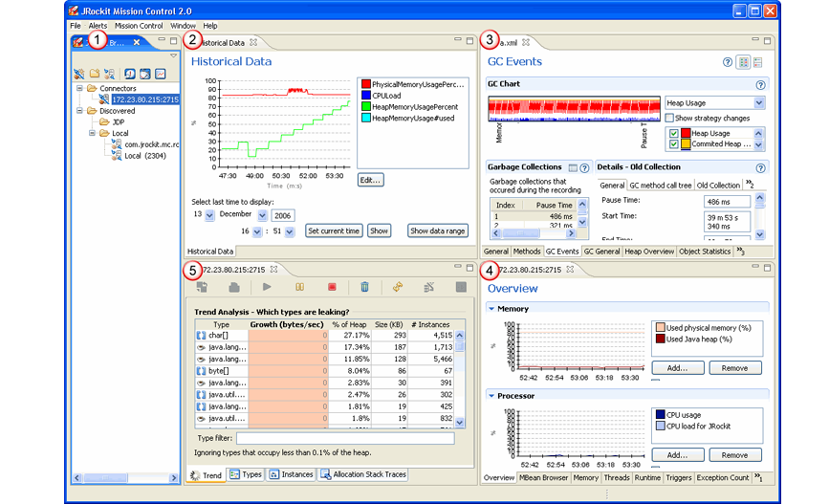This screenshot has width=829, height=504.
Task: Collapse the Discovered tree folder
Action: [x=79, y=111]
